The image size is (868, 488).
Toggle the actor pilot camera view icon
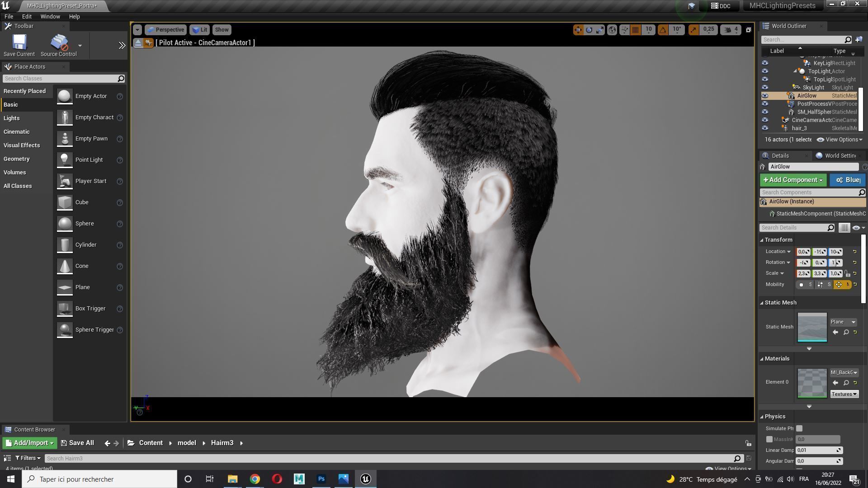point(149,43)
